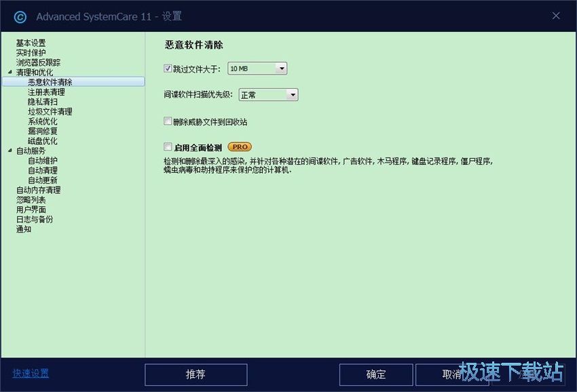This screenshot has width=577, height=392.
Task: Toggle the 跳过文件大于 checkbox
Action: click(x=168, y=68)
